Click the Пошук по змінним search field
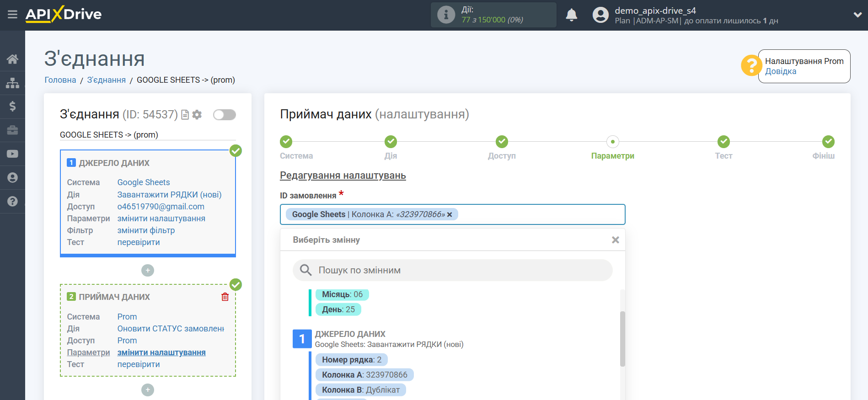868x400 pixels. 452,270
